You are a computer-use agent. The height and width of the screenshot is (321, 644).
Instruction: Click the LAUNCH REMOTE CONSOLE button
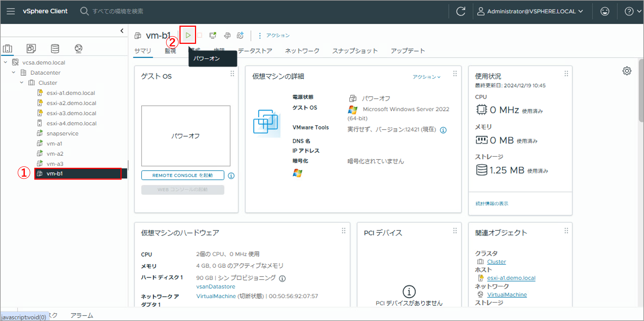click(x=182, y=175)
